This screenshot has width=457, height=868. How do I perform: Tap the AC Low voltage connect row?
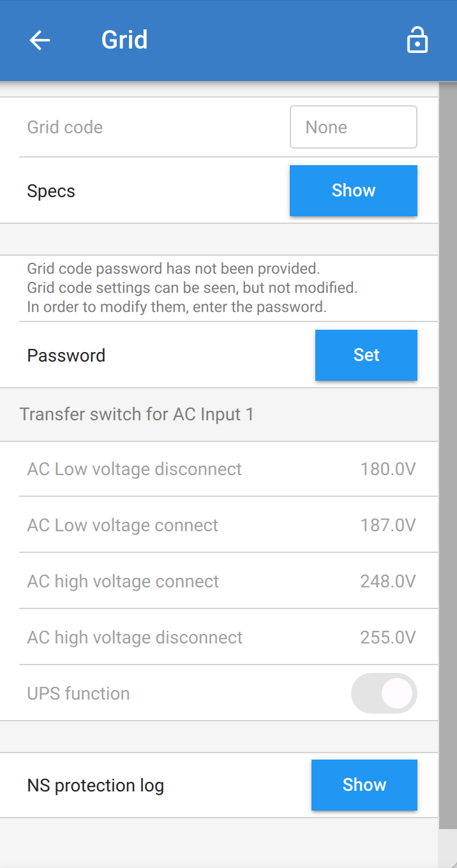[x=123, y=526]
